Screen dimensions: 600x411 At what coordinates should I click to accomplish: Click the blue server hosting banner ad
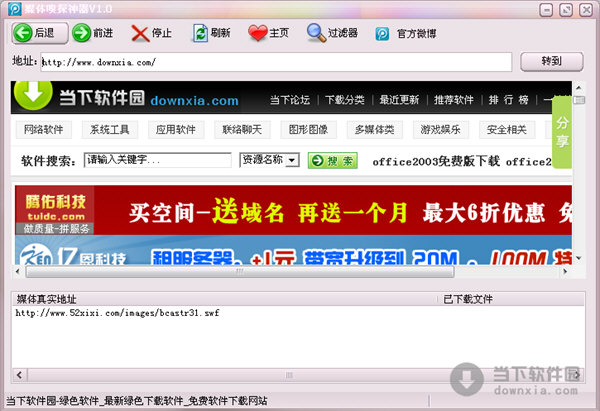click(x=293, y=250)
